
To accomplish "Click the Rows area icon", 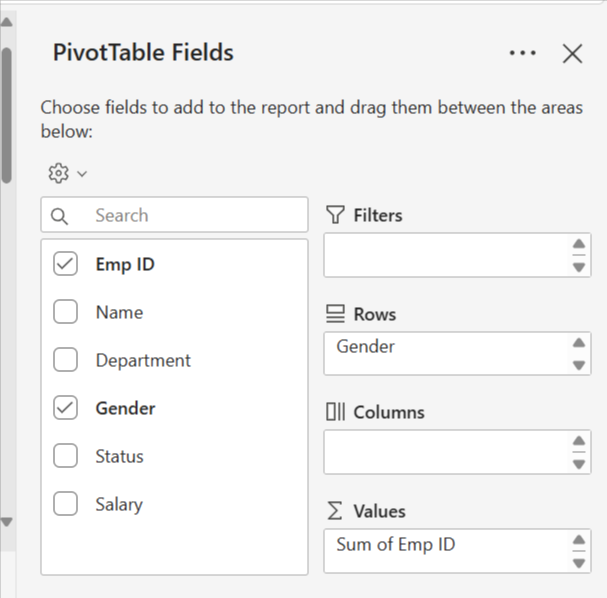I will pyautogui.click(x=335, y=314).
